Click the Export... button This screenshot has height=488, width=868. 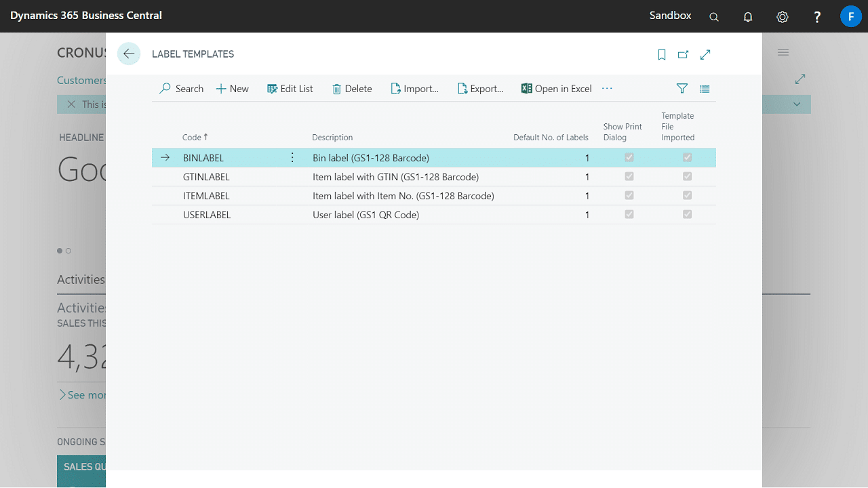point(480,89)
